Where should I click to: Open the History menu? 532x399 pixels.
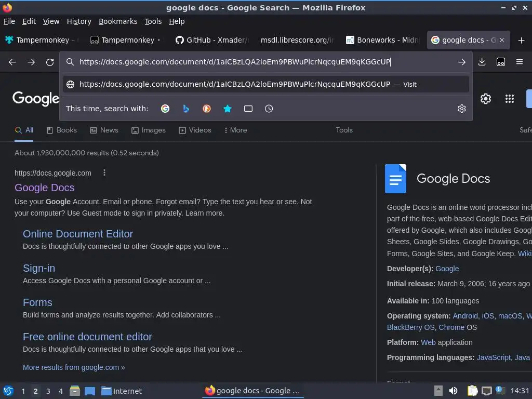pyautogui.click(x=79, y=21)
